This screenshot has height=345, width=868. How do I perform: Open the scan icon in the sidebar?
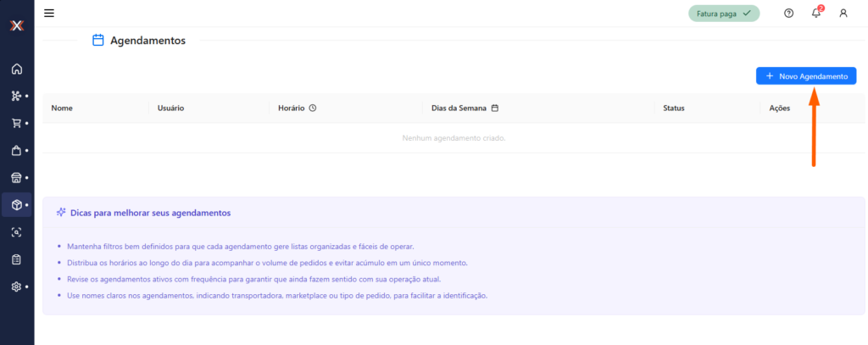[16, 231]
